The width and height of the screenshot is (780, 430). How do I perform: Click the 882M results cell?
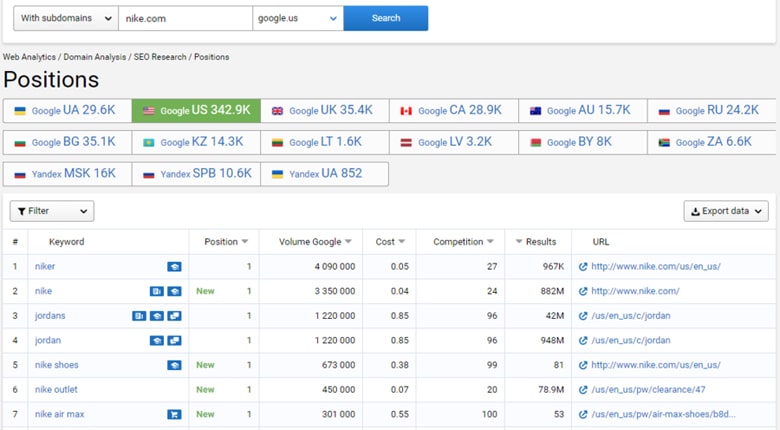point(552,291)
